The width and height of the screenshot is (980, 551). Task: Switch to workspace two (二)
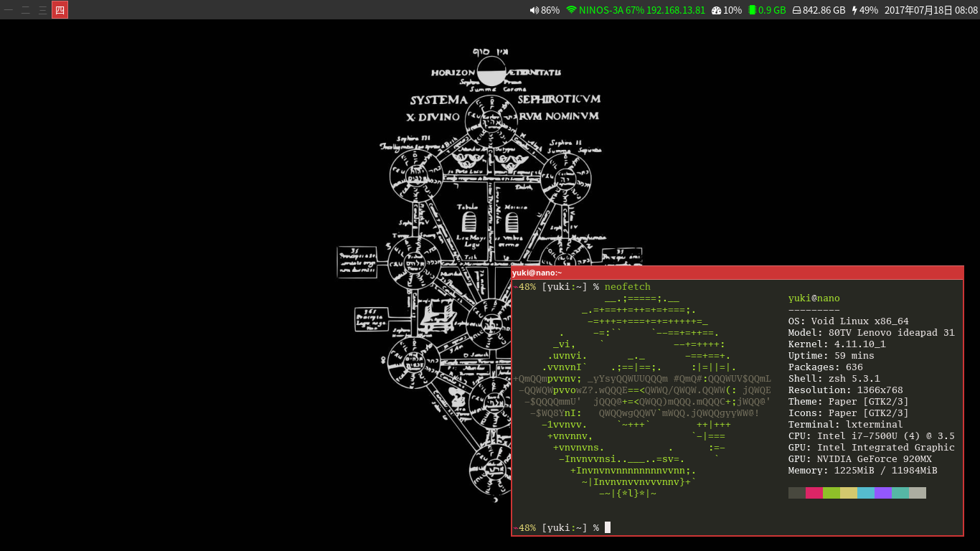point(26,10)
